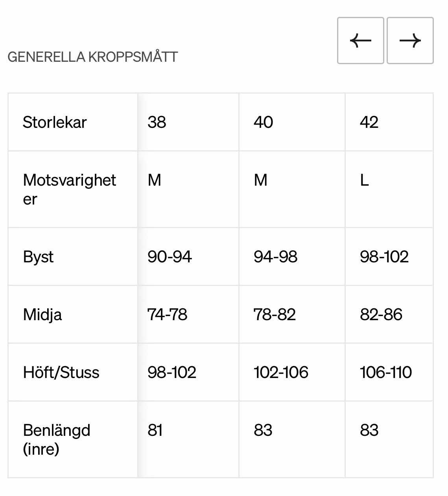
Task: Click the Höft/Stuss row label
Action: (61, 372)
